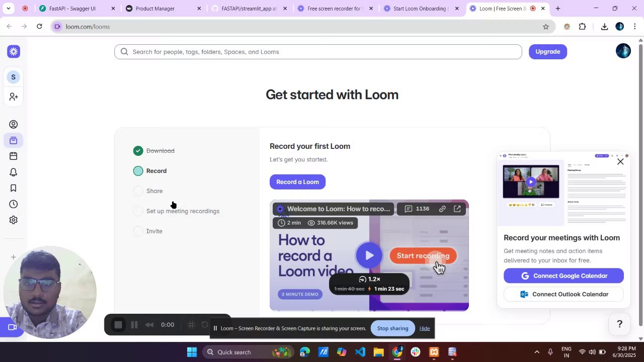
Task: Select Set up meeting recordings step
Action: pyautogui.click(x=177, y=211)
